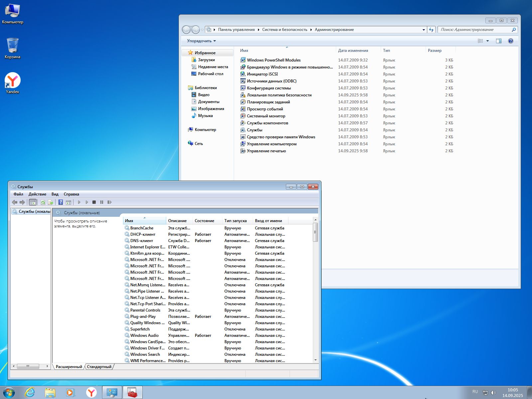
Task: Click Stop Service square button
Action: click(x=94, y=202)
